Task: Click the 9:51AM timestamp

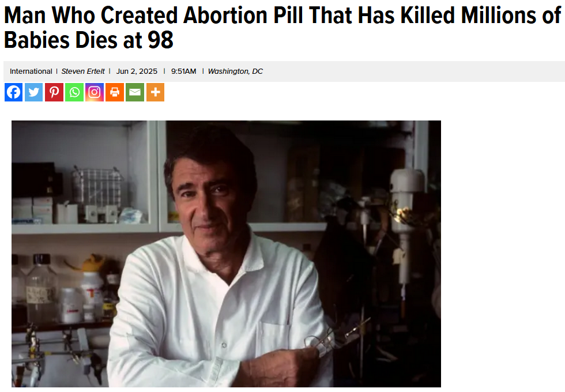Action: point(183,71)
